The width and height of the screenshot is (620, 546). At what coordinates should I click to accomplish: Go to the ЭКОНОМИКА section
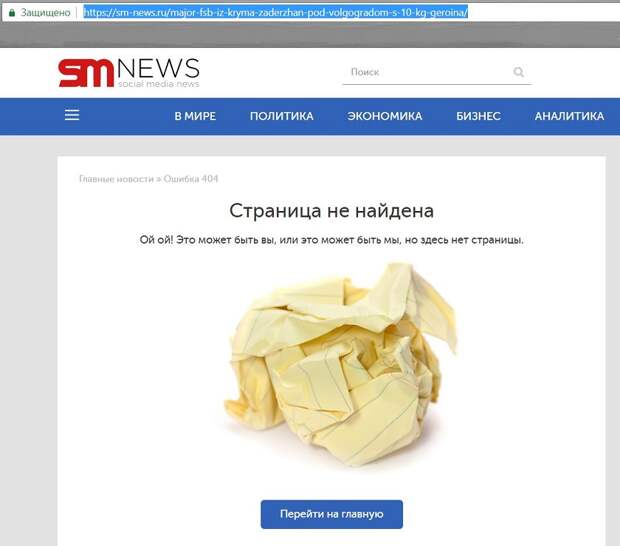tap(385, 116)
